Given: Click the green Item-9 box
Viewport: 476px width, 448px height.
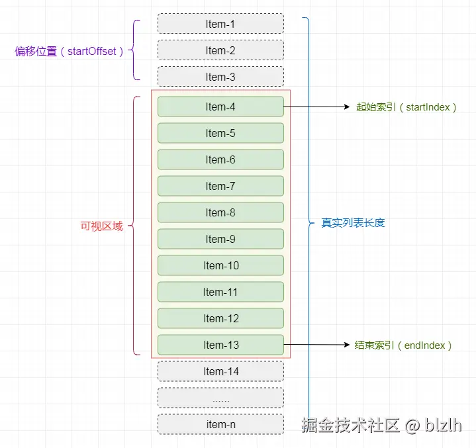Looking at the screenshot, I should 220,239.
